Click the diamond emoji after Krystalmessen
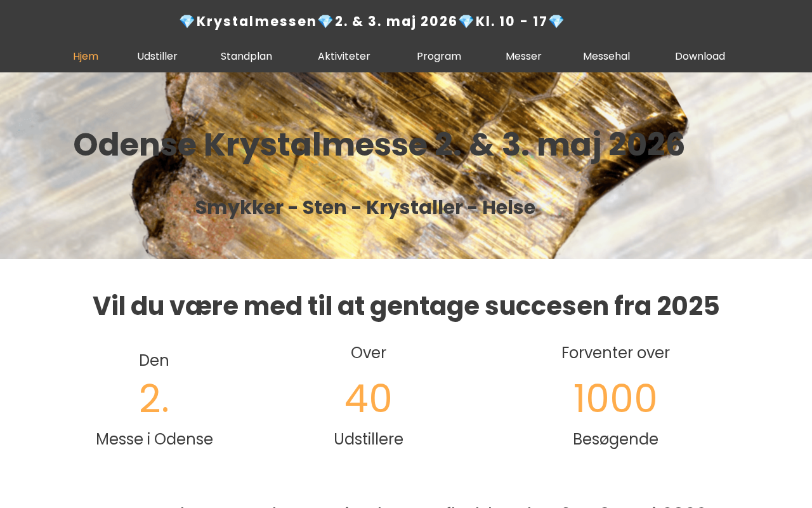 click(x=325, y=22)
